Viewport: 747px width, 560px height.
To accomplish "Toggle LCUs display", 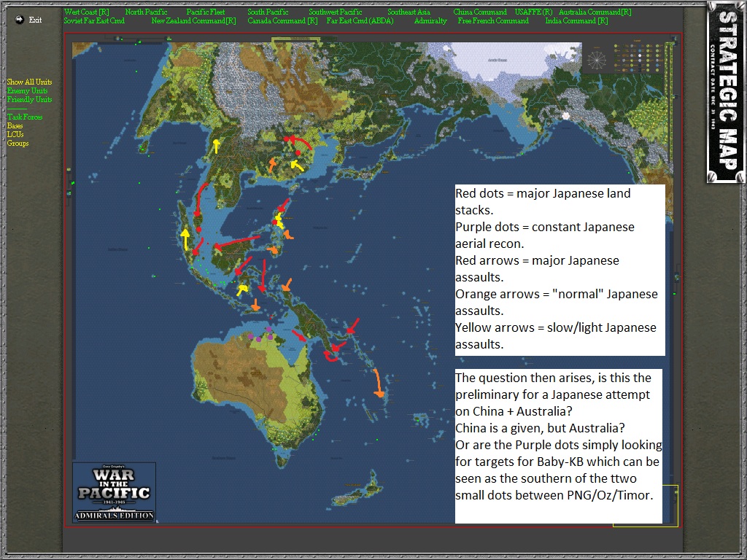I will click(15, 134).
